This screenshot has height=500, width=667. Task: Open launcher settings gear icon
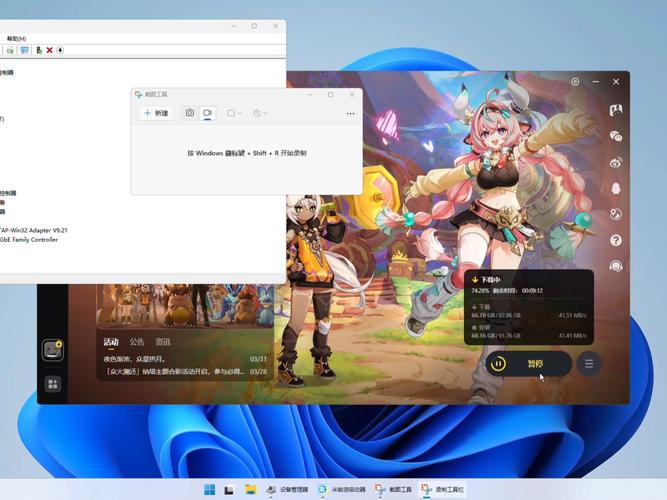click(x=575, y=82)
